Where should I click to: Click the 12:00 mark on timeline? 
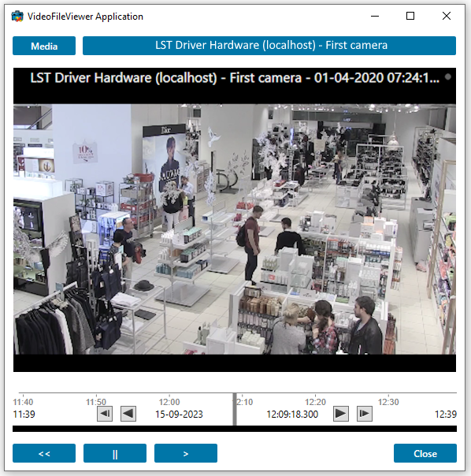[169, 402]
